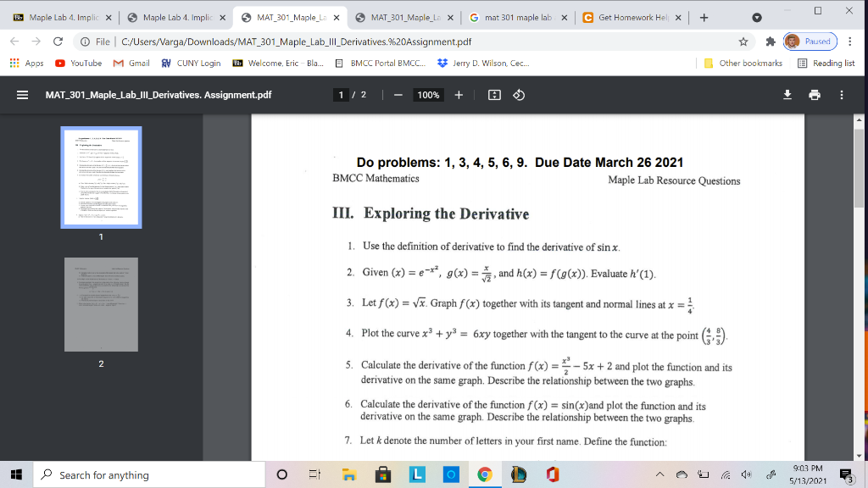868x488 pixels.
Task: Switch to the mat 301 maple lab Google tab
Action: pos(518,18)
